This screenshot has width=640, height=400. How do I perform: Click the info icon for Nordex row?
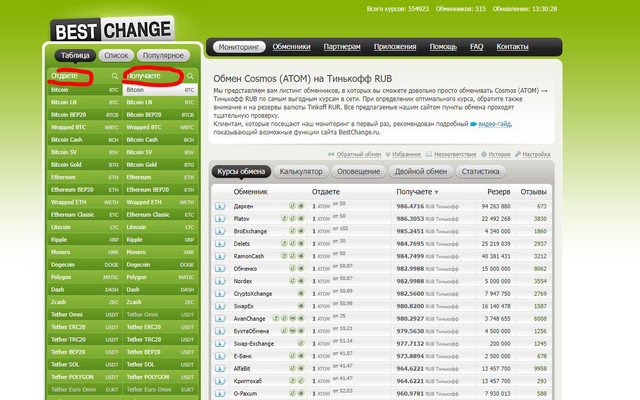pyautogui.click(x=220, y=281)
